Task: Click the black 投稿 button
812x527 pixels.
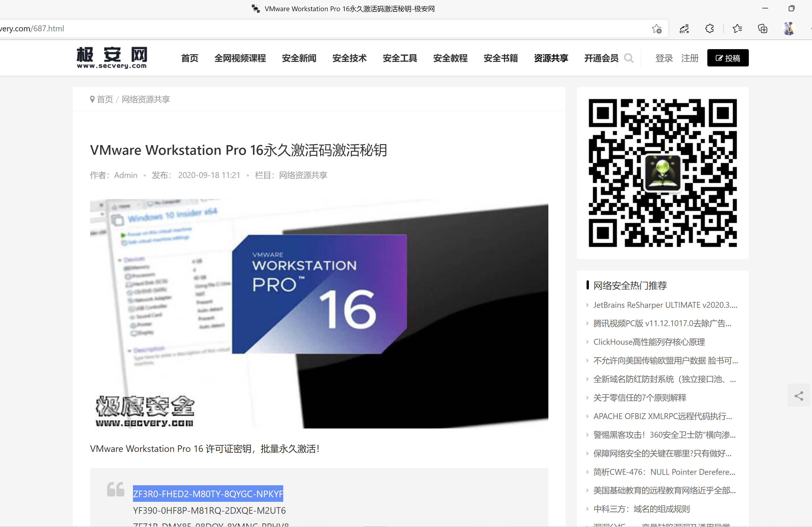Action: pos(728,58)
